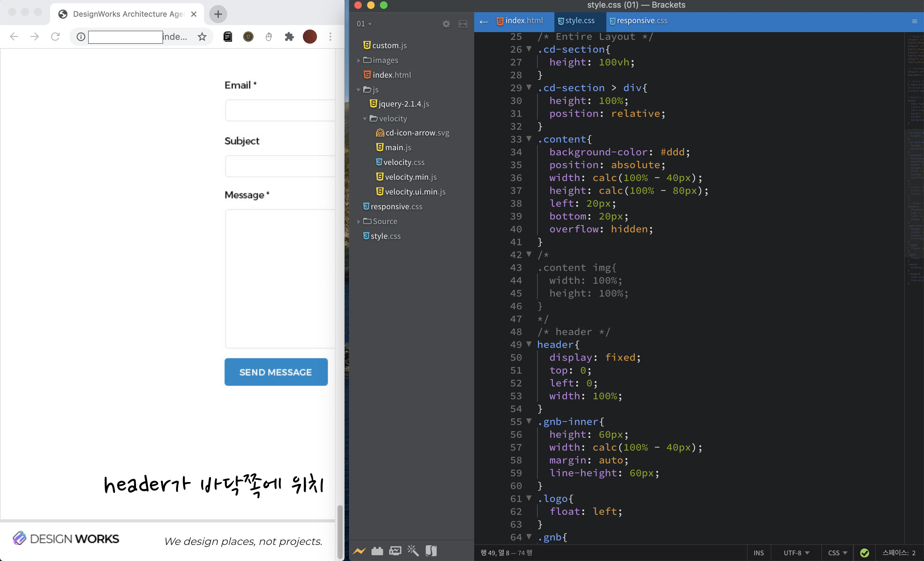The image size is (924, 561).
Task: Toggle the INS insert mode indicator
Action: (758, 553)
